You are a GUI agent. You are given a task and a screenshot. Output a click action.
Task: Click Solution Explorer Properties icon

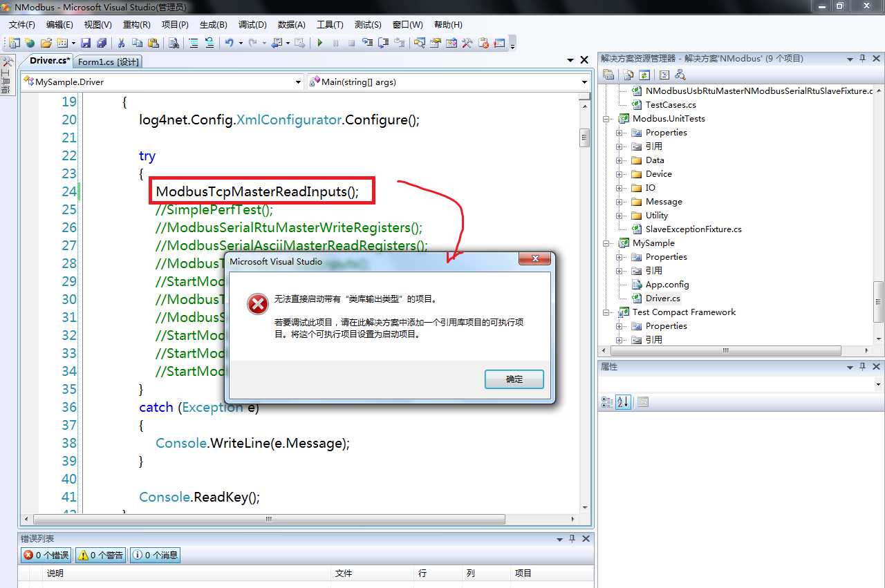[608, 75]
